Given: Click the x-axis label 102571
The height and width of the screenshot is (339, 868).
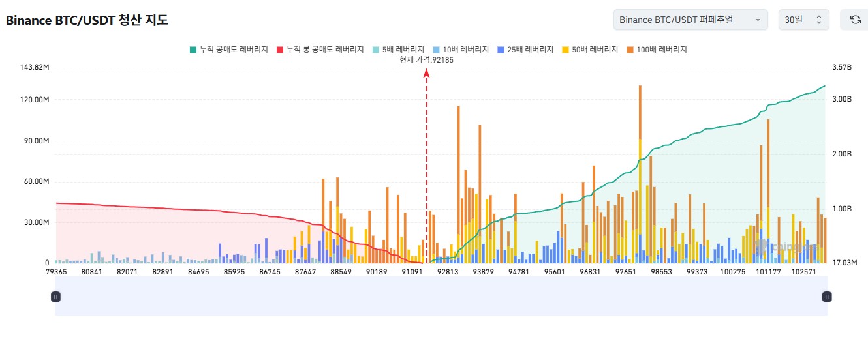Looking at the screenshot, I should 804,272.
